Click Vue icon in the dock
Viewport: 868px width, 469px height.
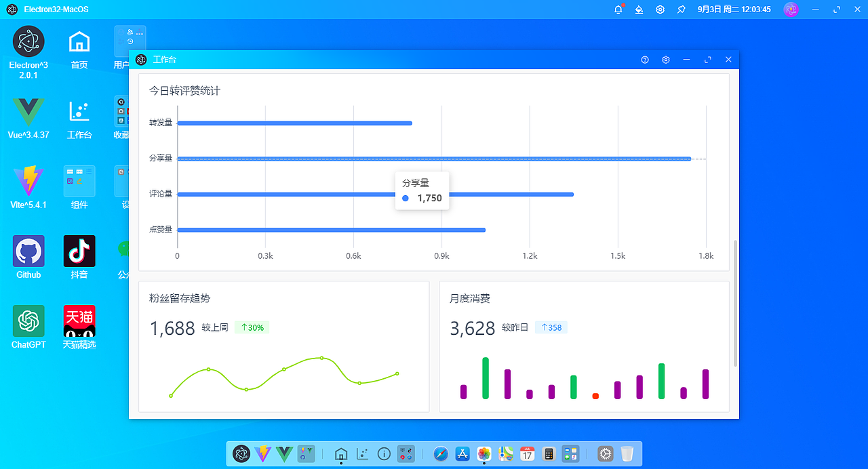(x=284, y=453)
